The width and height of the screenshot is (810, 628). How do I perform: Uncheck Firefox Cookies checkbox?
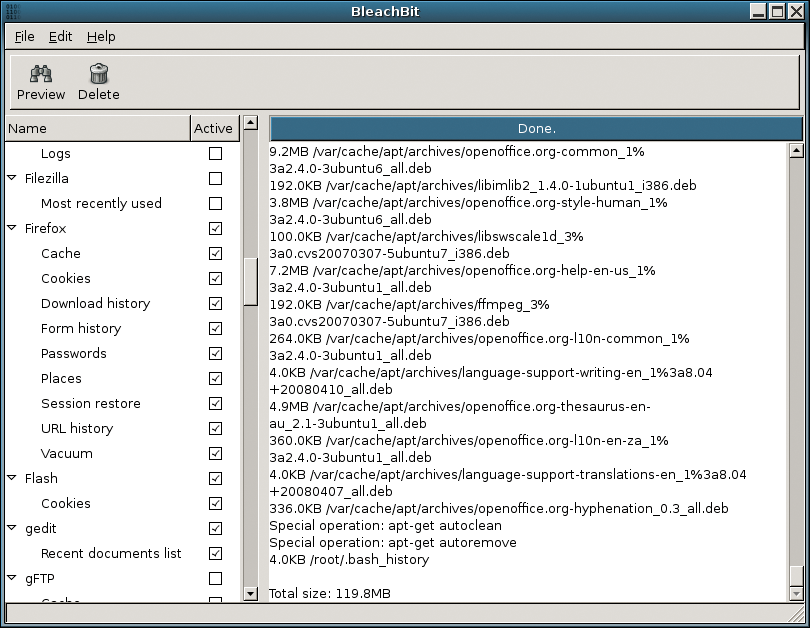(215, 278)
